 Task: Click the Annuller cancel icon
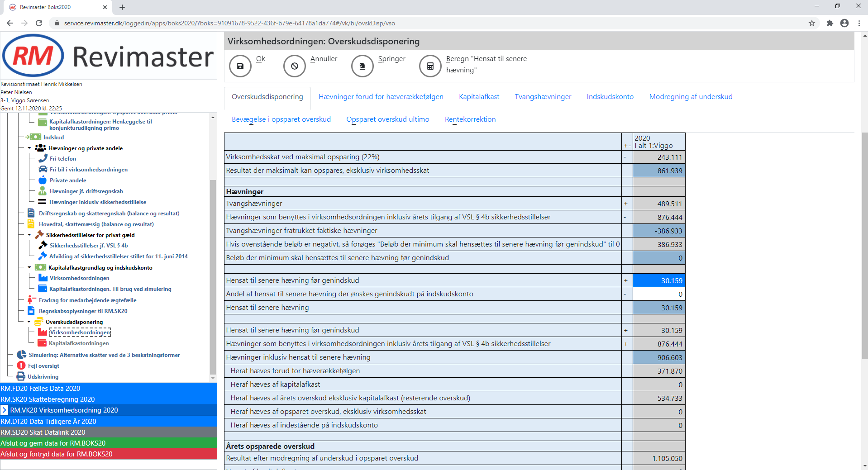click(x=295, y=66)
